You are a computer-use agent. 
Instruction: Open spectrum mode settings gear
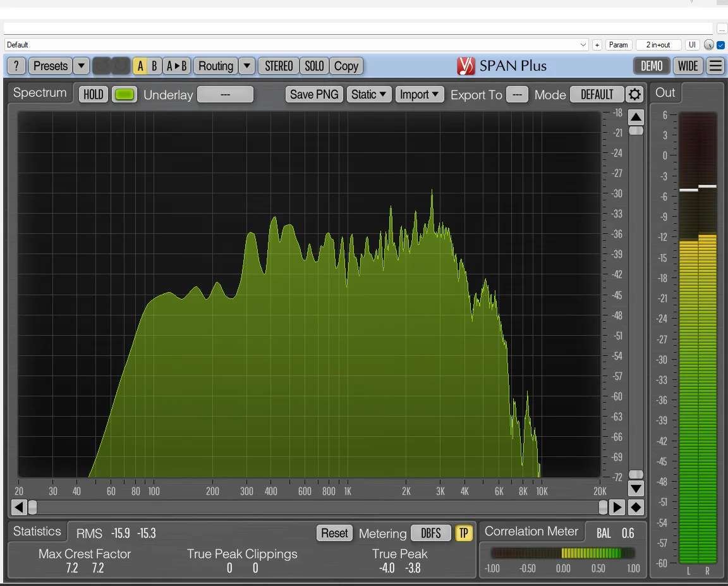634,95
